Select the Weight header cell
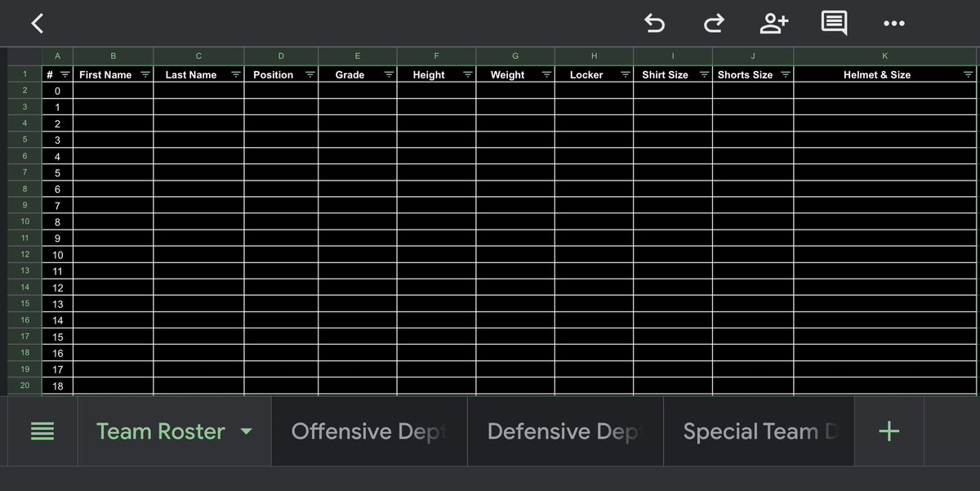Viewport: 980px width, 491px height. pyautogui.click(x=515, y=74)
